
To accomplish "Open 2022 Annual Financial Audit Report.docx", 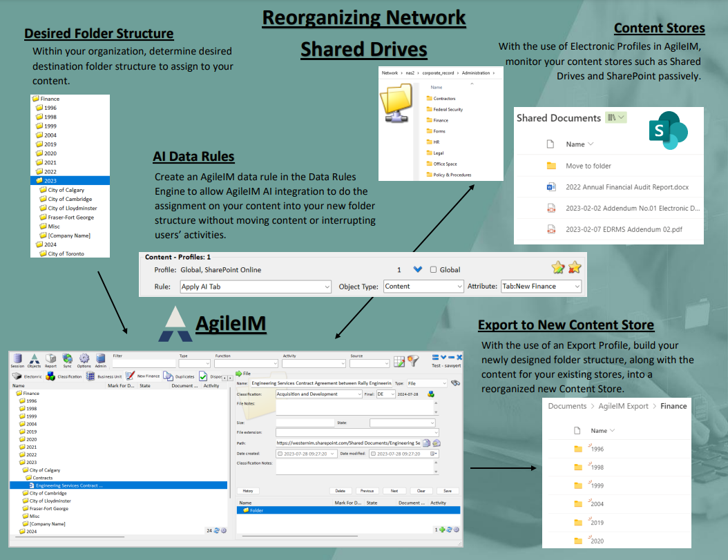I will (x=626, y=187).
